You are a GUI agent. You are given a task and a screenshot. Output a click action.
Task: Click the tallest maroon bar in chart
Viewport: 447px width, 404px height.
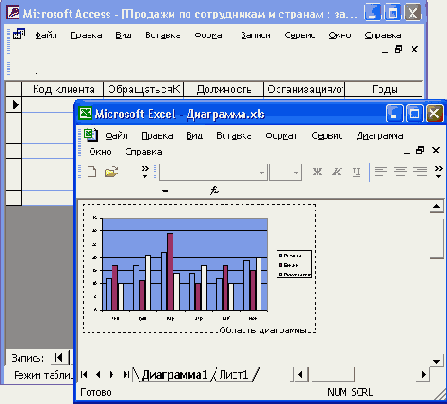pos(170,272)
